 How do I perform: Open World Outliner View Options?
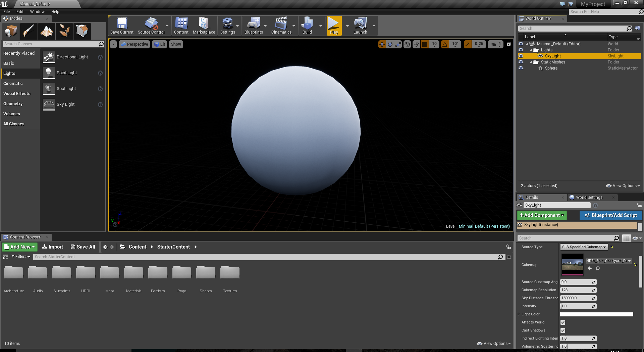[623, 186]
